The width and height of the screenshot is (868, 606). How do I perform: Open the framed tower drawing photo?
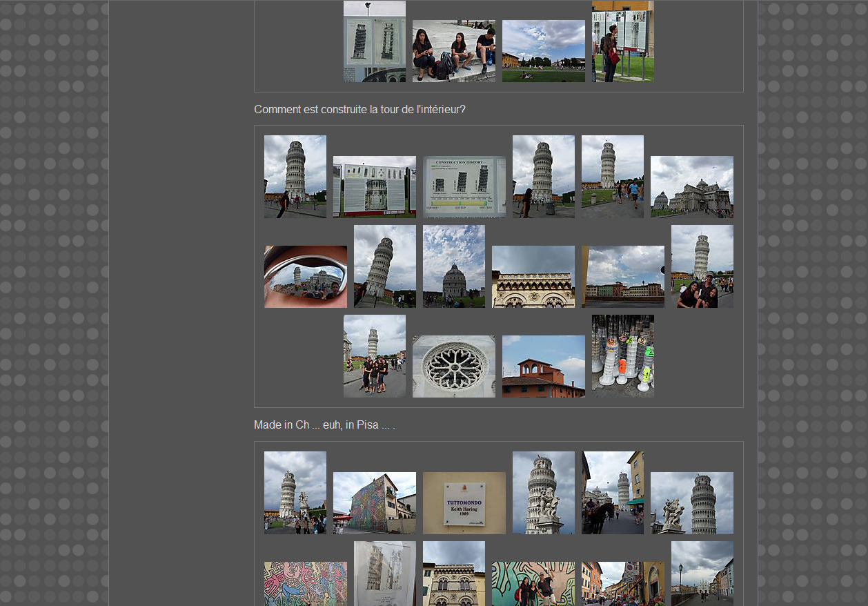click(384, 574)
